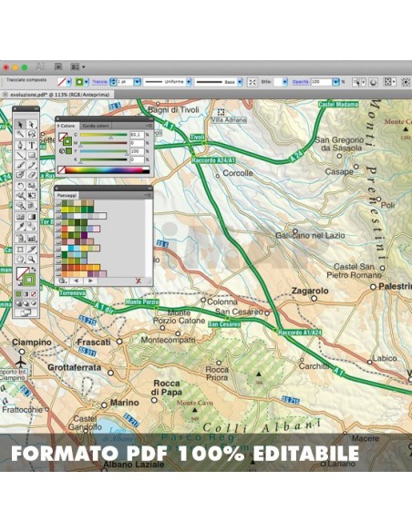
Task: Open the Opacità transparency panel link
Action: 301,82
